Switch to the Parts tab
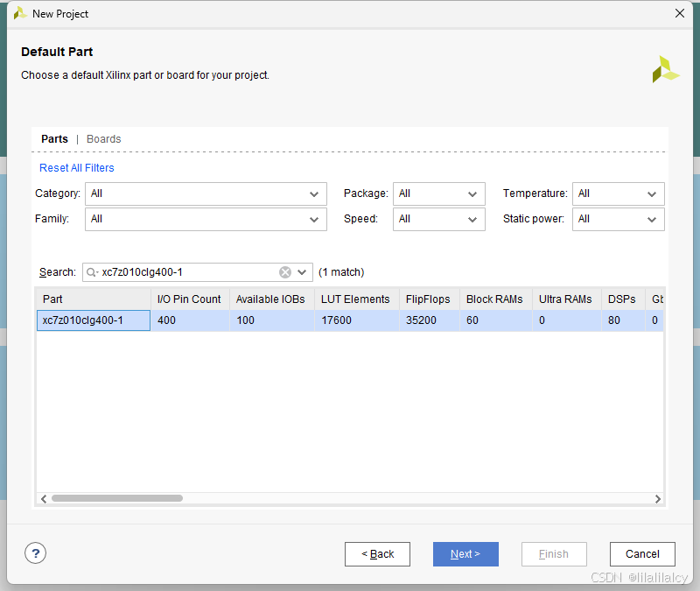This screenshot has height=591, width=700. tap(54, 139)
